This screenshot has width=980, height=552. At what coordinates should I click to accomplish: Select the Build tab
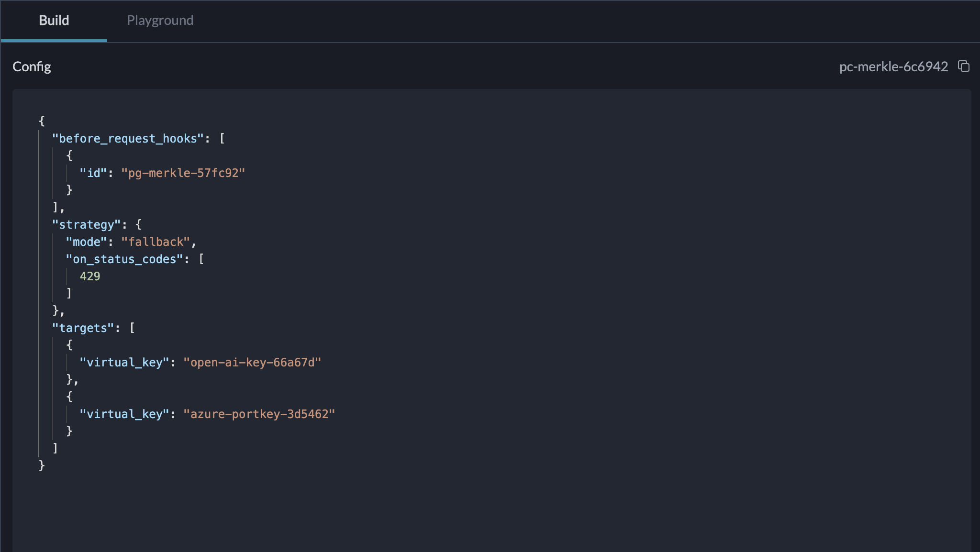(54, 21)
